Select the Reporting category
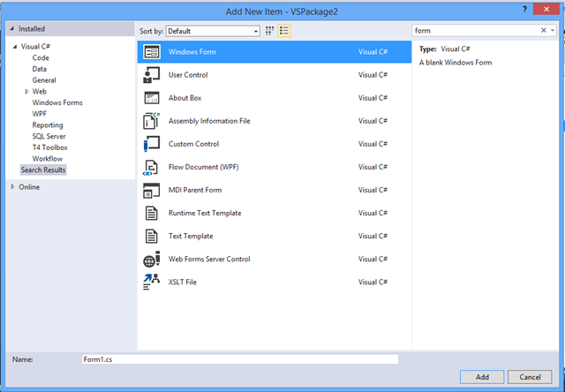565x392 pixels. point(48,125)
